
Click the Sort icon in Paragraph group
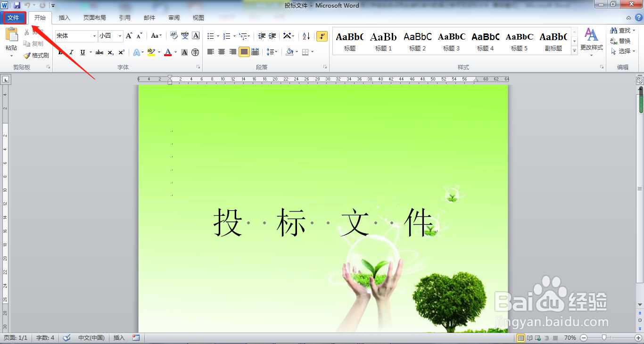(305, 35)
